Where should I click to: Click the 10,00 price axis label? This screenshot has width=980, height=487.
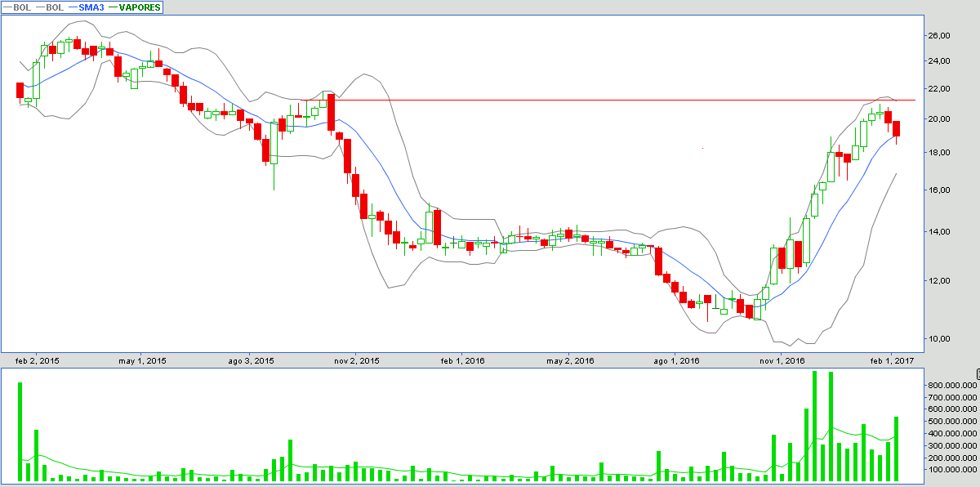[938, 338]
